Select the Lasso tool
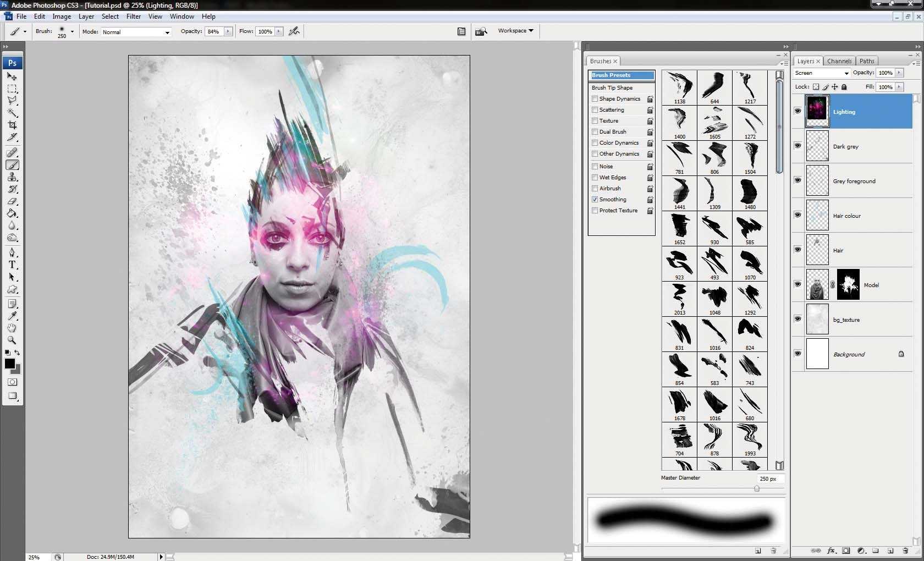 (12, 101)
